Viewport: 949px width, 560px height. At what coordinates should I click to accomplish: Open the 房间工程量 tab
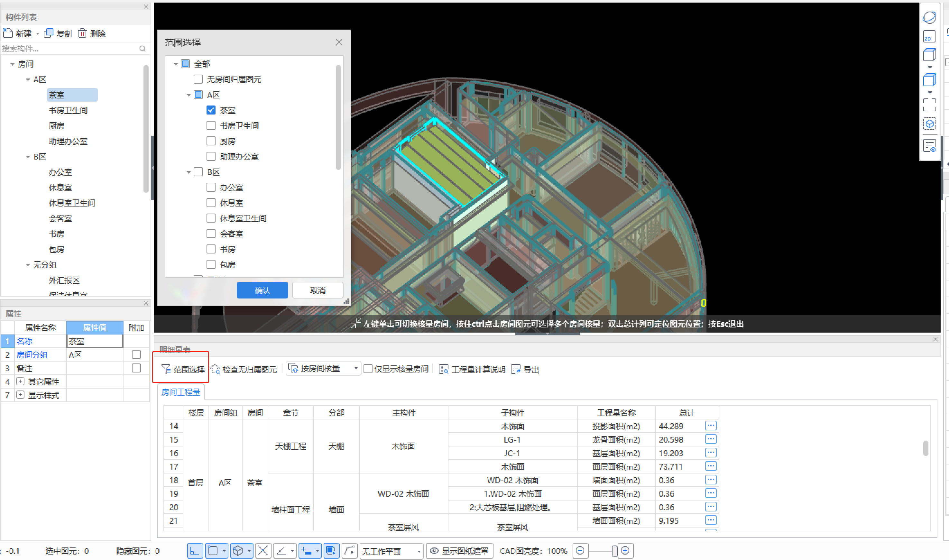coord(181,392)
